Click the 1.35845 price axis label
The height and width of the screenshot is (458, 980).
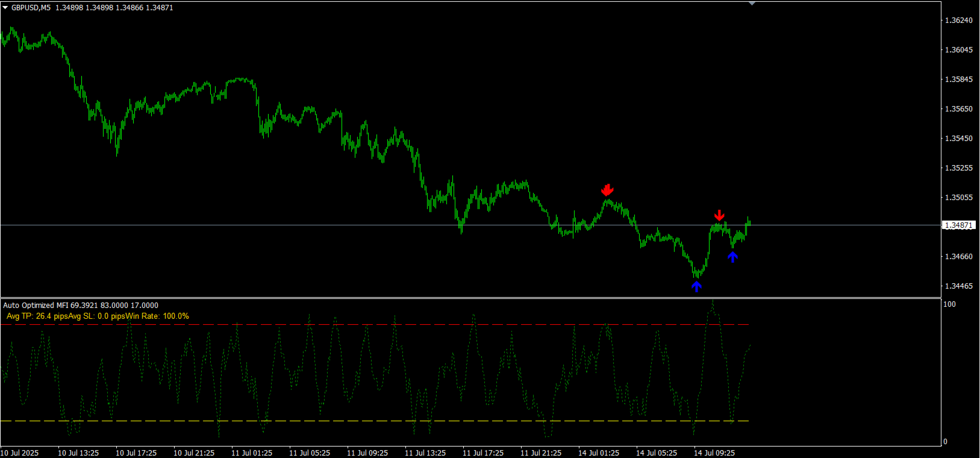(958, 80)
